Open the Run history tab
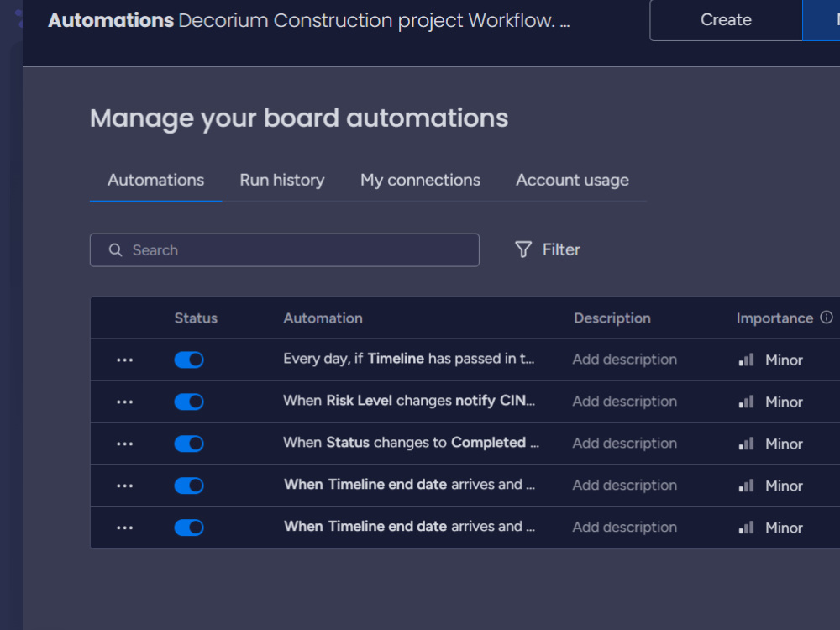Screen dimensions: 840x630 tap(281, 180)
